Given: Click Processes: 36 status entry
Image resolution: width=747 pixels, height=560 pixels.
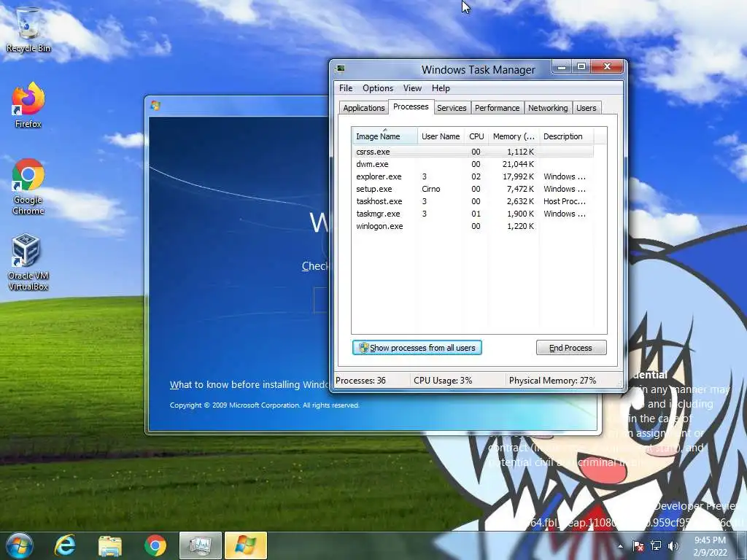Looking at the screenshot, I should [360, 381].
